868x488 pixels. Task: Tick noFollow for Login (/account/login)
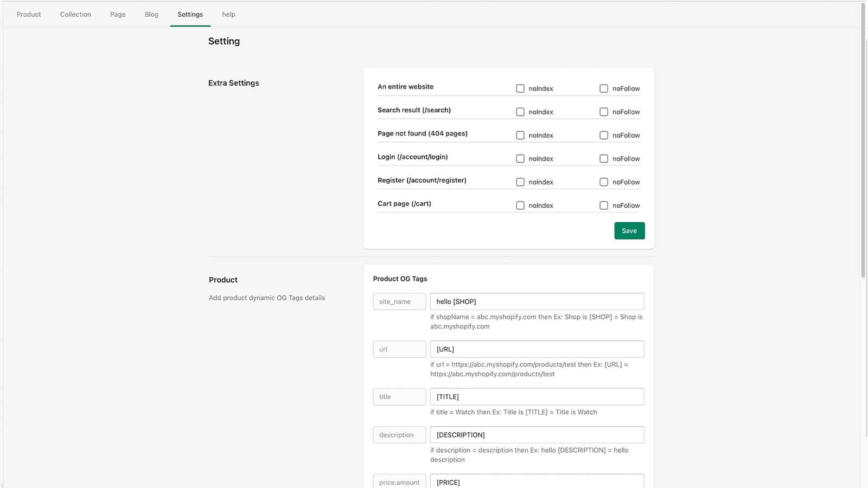[x=604, y=158]
